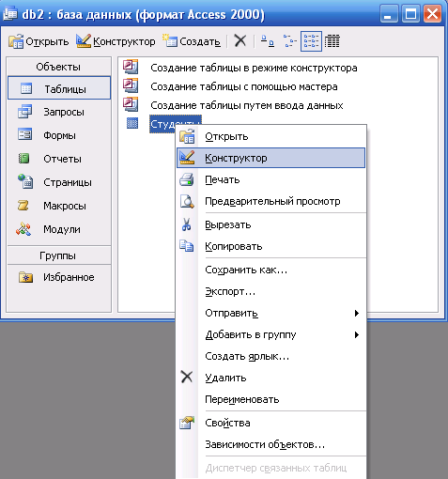The width and height of the screenshot is (448, 479).
Task: Open the Формы objects section
Action: pyautogui.click(x=59, y=135)
